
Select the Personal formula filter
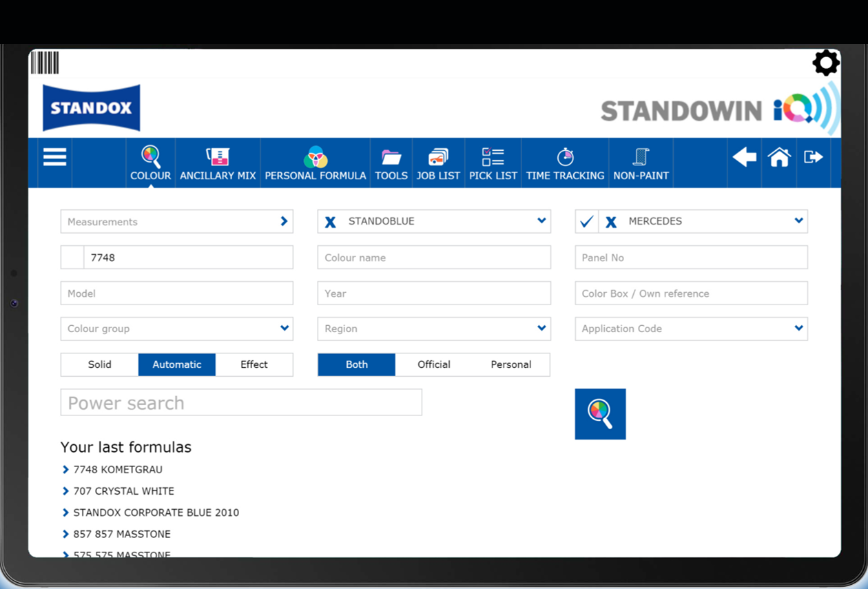click(511, 364)
